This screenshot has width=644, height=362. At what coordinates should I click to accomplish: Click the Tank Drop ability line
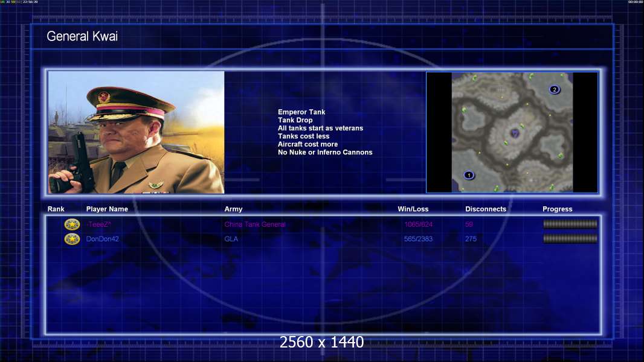[x=295, y=120]
